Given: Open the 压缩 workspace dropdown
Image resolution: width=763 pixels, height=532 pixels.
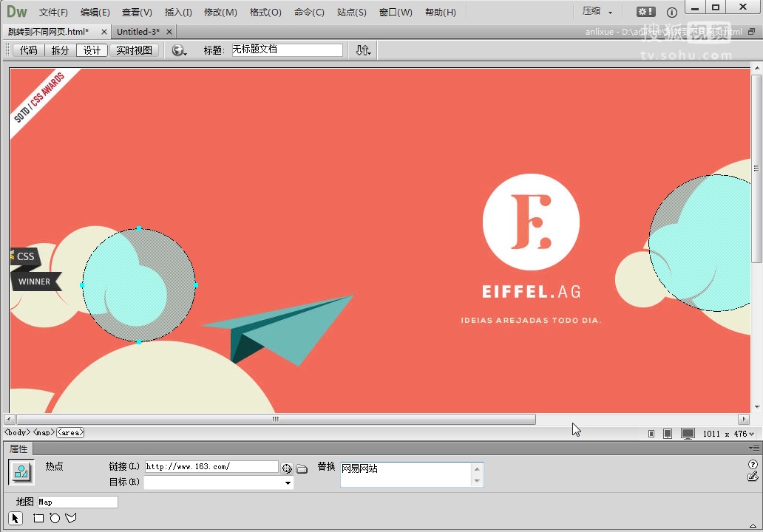Looking at the screenshot, I should (x=597, y=12).
